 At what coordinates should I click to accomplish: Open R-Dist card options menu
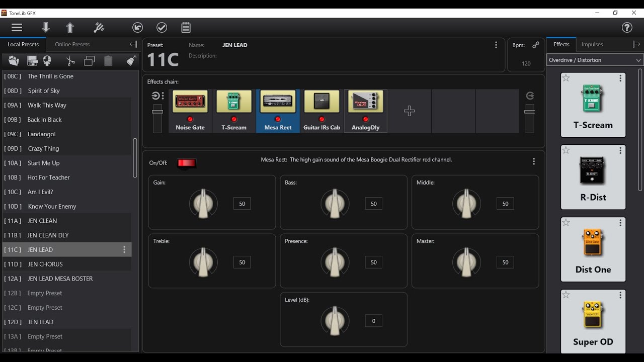click(620, 151)
